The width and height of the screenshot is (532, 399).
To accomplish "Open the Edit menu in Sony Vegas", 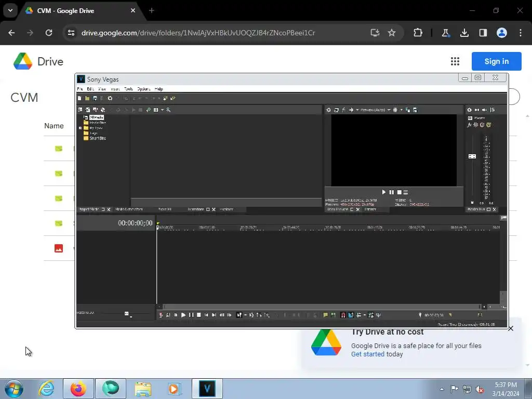I will (90, 89).
